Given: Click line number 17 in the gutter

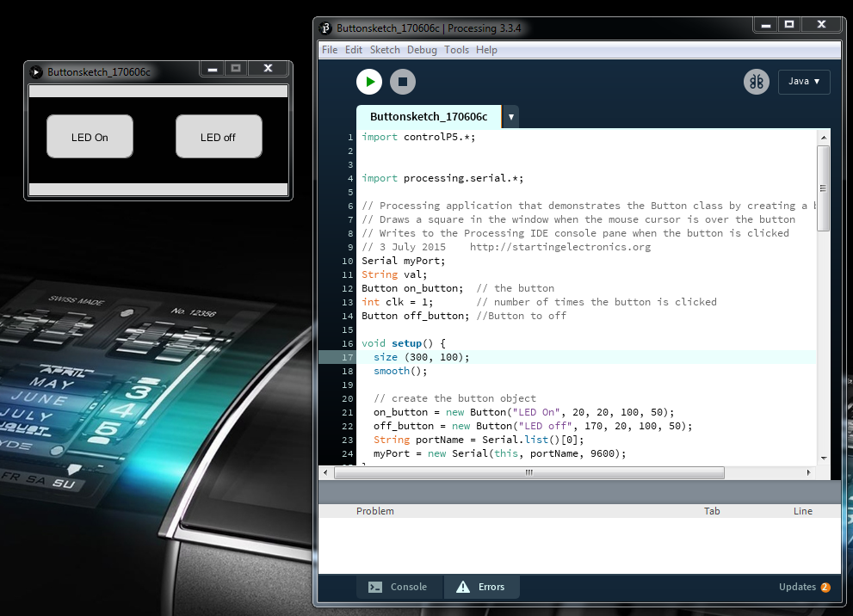Looking at the screenshot, I should [348, 358].
